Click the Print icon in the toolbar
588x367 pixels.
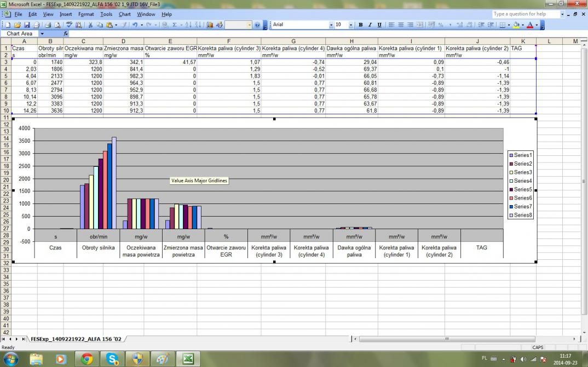pyautogui.click(x=48, y=25)
